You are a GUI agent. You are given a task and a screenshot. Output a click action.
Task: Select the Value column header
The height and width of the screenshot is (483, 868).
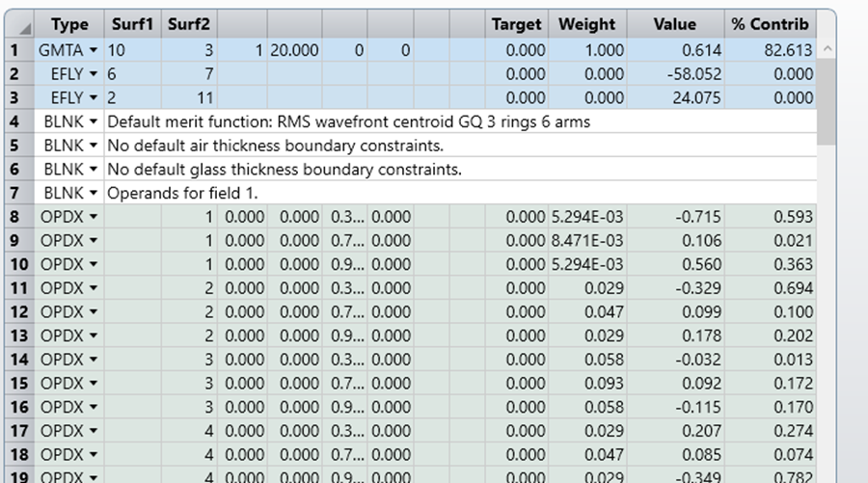[674, 25]
